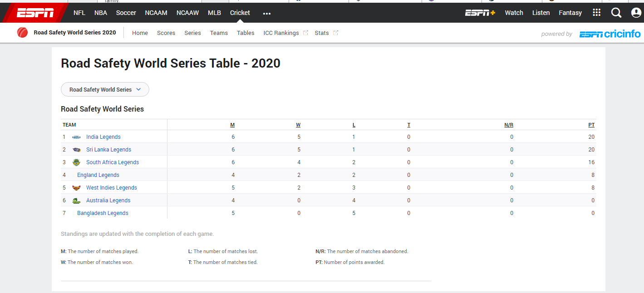Click the India Legends team logo
The width and height of the screenshot is (644, 293).
[x=76, y=137]
